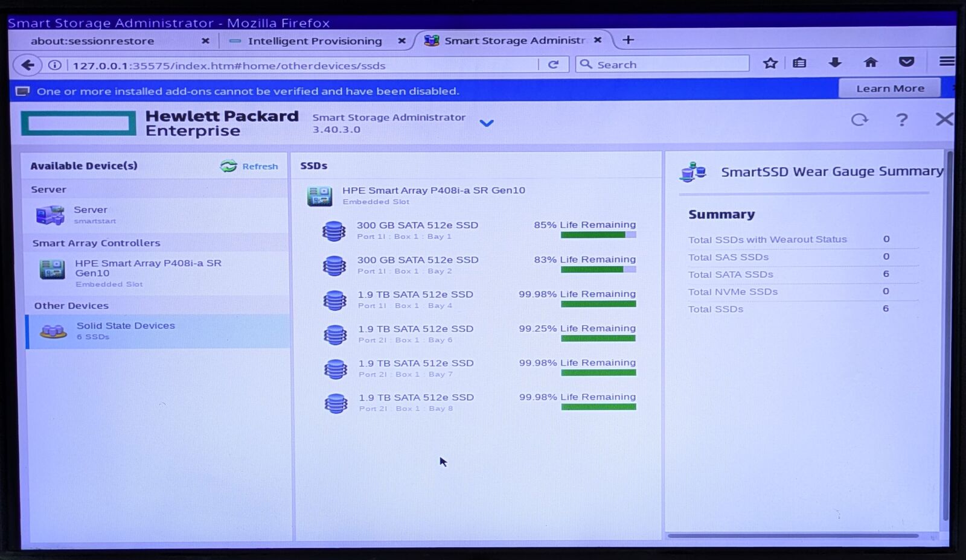Click the browser back arrow button

click(27, 65)
